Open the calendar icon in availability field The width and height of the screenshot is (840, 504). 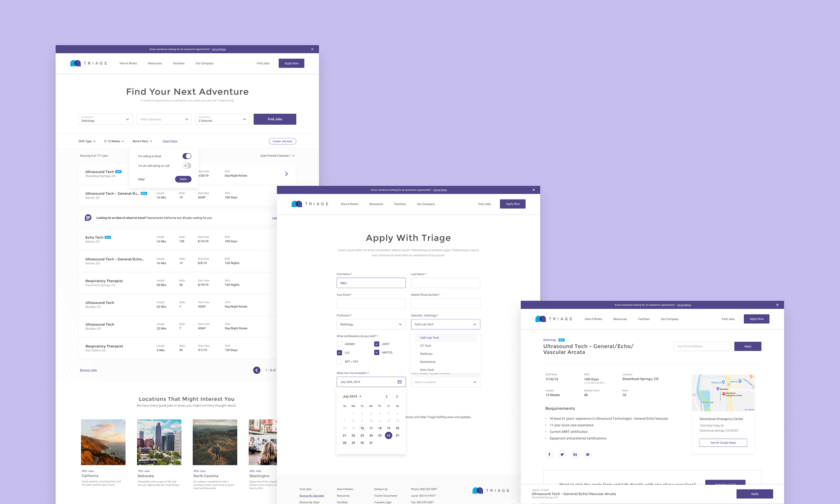399,382
